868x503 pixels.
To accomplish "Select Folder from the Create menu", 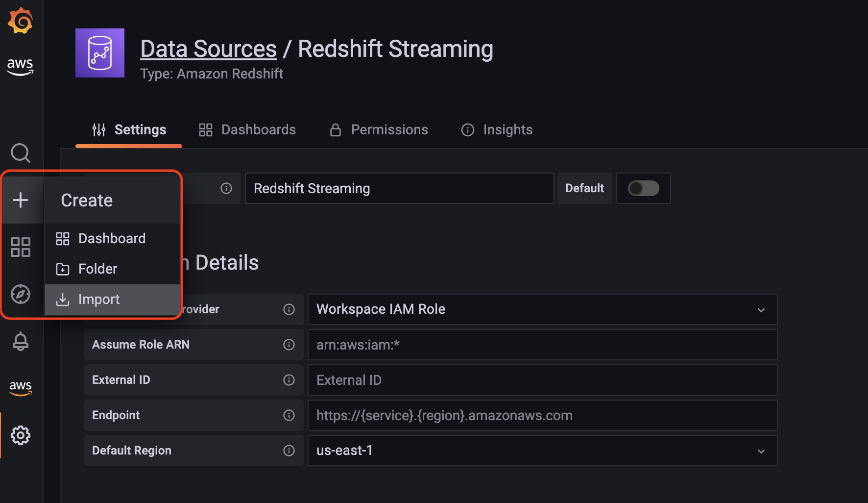I will pos(113,269).
